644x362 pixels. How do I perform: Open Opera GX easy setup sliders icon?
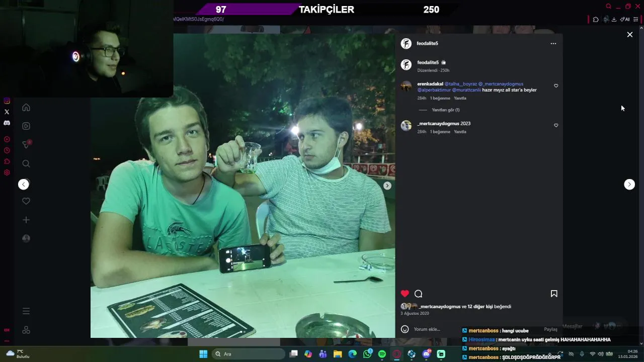coord(635,20)
